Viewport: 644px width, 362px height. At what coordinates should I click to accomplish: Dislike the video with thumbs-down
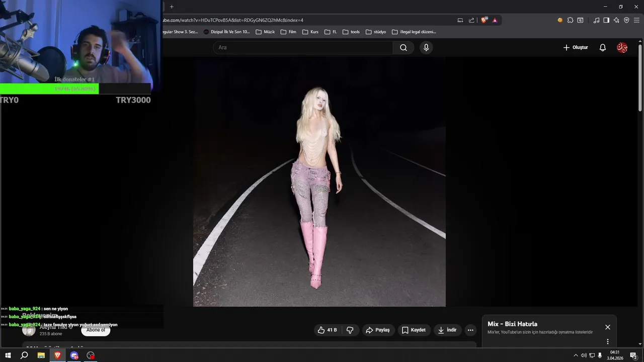click(x=350, y=330)
